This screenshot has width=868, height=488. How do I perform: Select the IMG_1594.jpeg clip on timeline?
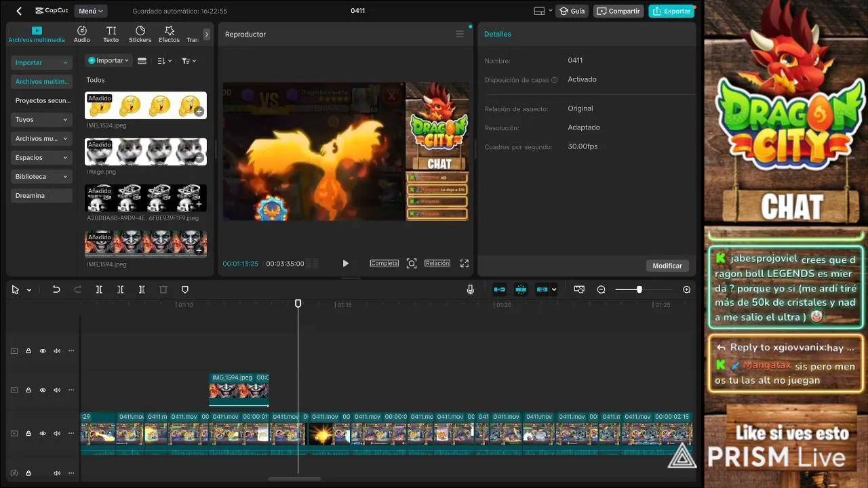pyautogui.click(x=239, y=390)
